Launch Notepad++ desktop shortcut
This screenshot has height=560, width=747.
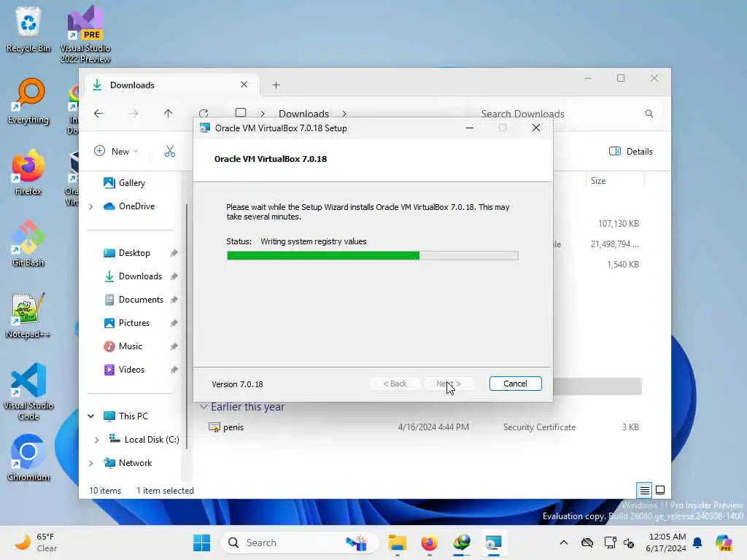coord(28,315)
